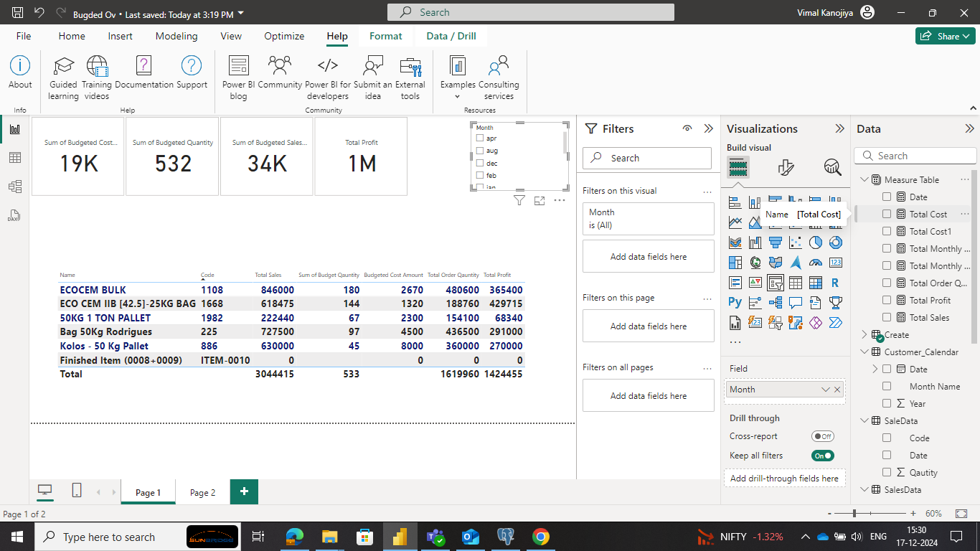Check the aug option in Month slicer
The width and height of the screenshot is (980, 551).
[480, 151]
